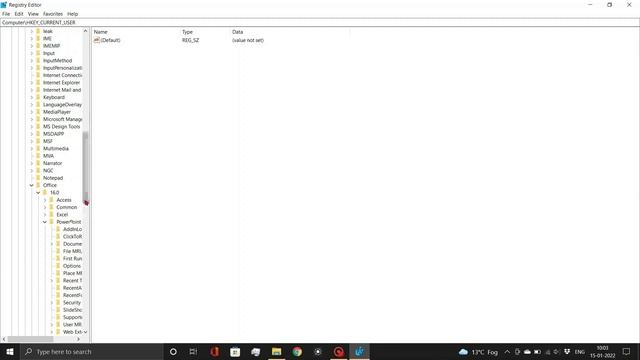Select the IMEMIP key
This screenshot has height=360, width=640.
51,46
